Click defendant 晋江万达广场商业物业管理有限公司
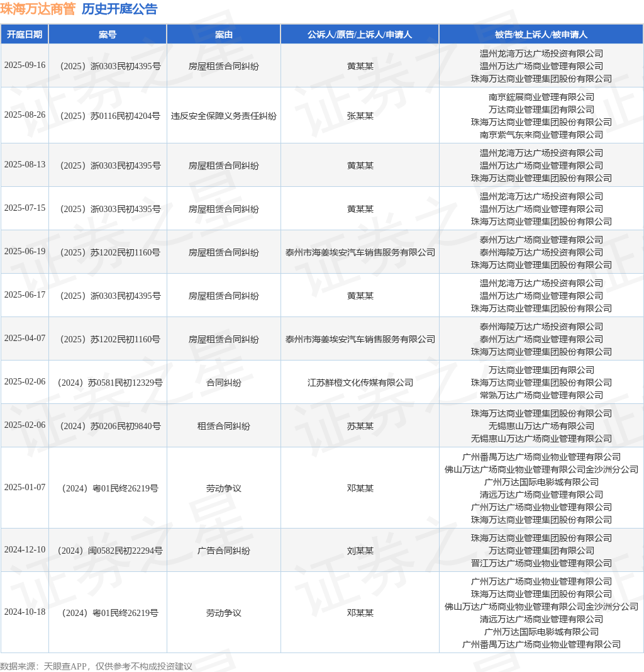Viewport: 644px width, 672px height. [541, 563]
